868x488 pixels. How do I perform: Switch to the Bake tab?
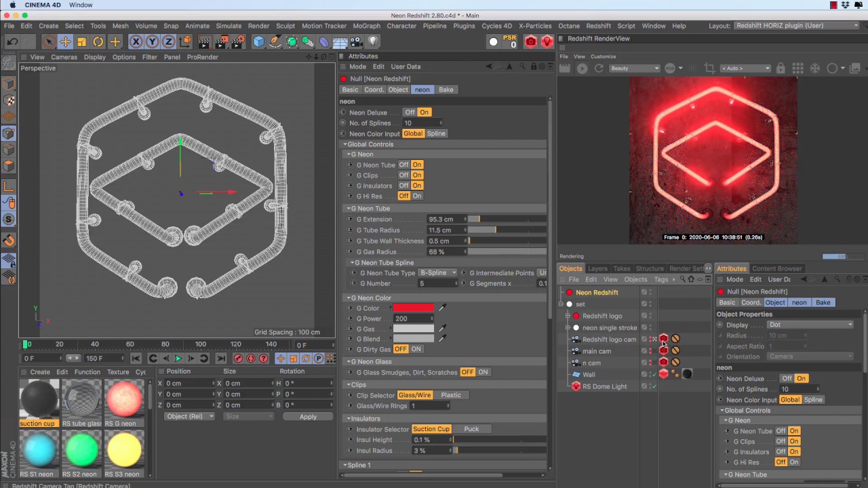(446, 89)
